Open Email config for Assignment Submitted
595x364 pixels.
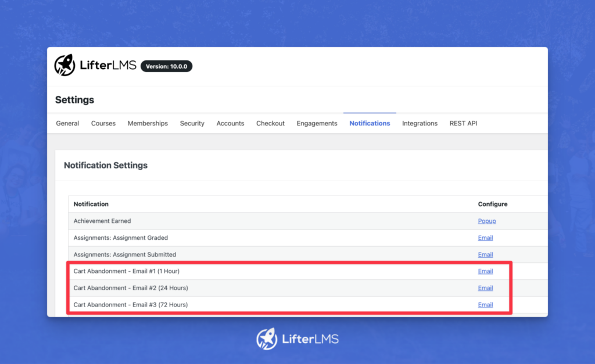485,254
